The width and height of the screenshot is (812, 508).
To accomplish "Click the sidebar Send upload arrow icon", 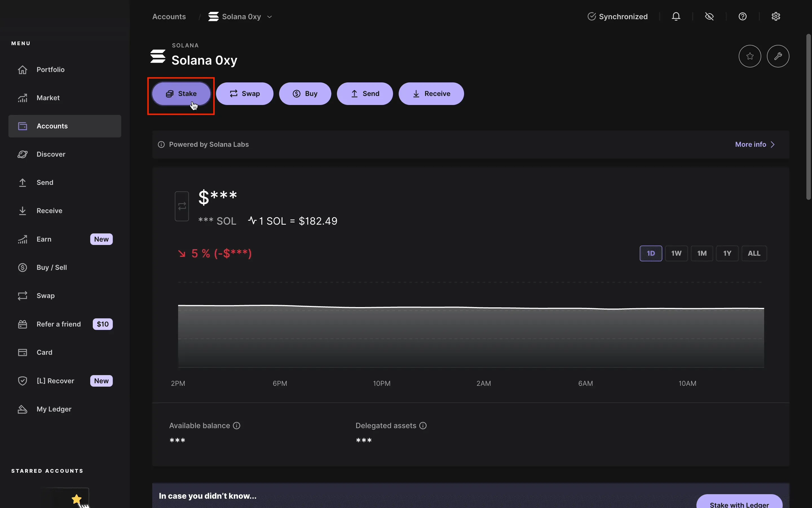I will (x=23, y=182).
